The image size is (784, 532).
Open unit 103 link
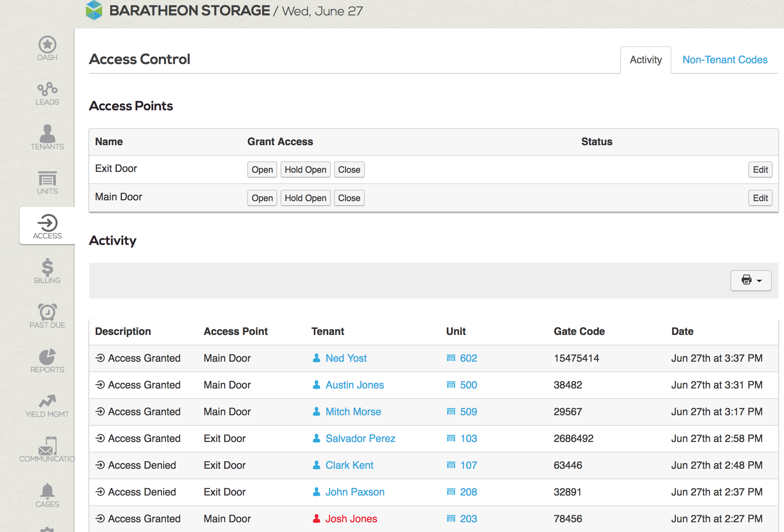click(x=468, y=438)
